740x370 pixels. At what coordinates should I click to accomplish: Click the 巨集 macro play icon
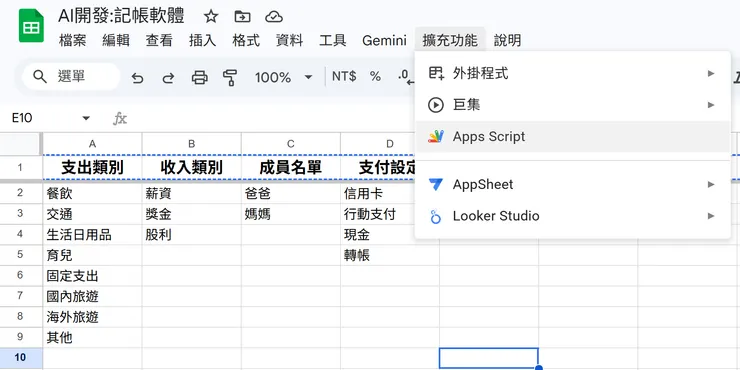(436, 105)
